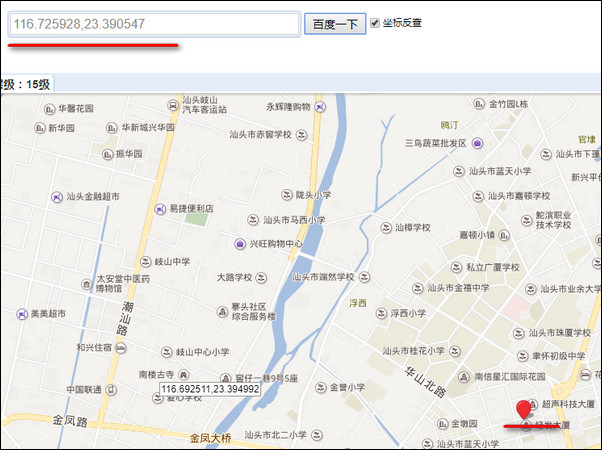Click the 金凤大桥 bridge label

pos(210,438)
